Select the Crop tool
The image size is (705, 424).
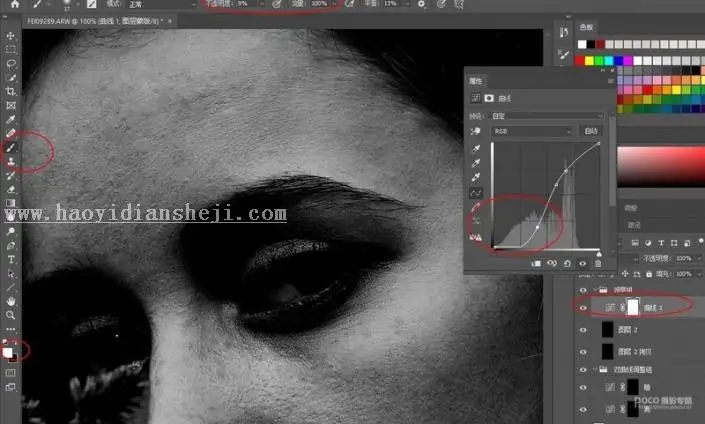[10, 91]
